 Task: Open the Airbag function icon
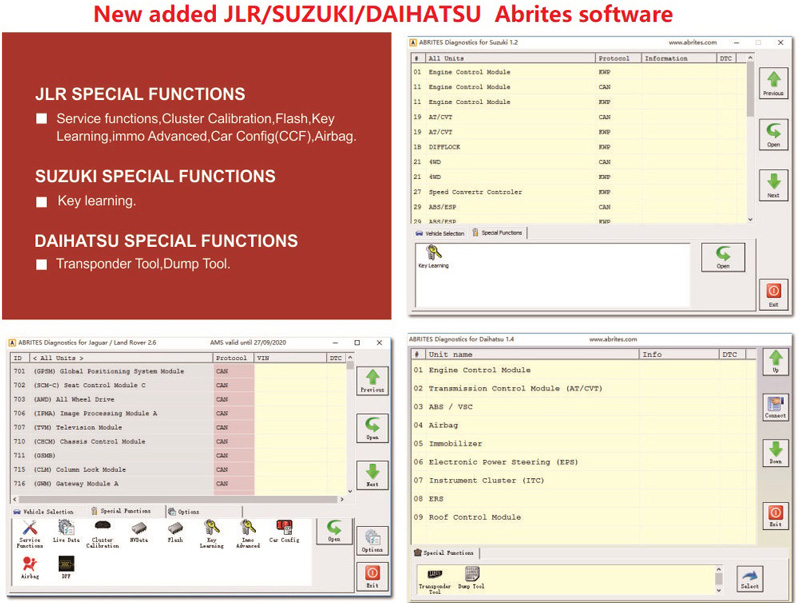[30, 567]
